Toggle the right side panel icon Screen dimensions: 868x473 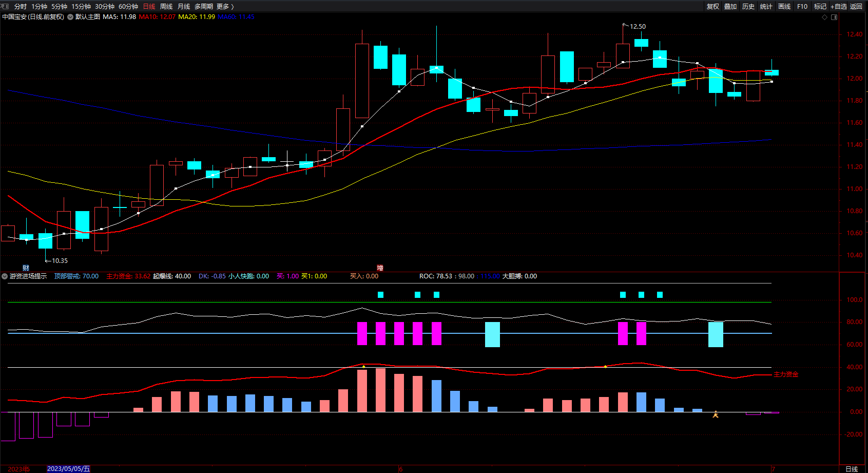point(834,17)
